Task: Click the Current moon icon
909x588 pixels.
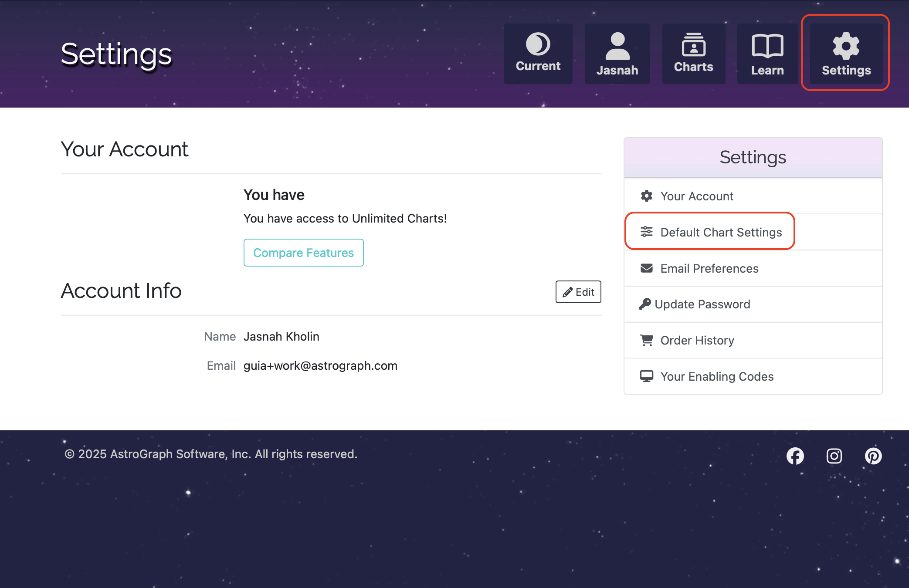Action: (x=538, y=44)
